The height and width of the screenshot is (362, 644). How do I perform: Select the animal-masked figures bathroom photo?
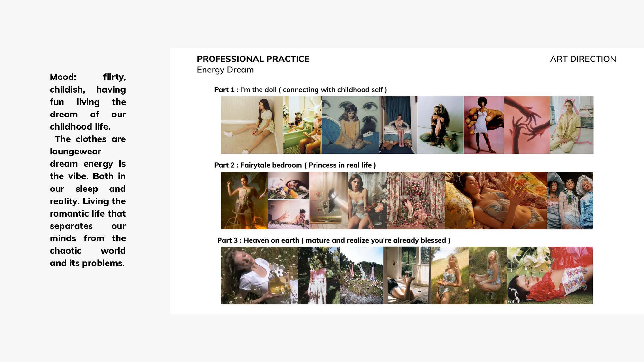click(x=302, y=125)
